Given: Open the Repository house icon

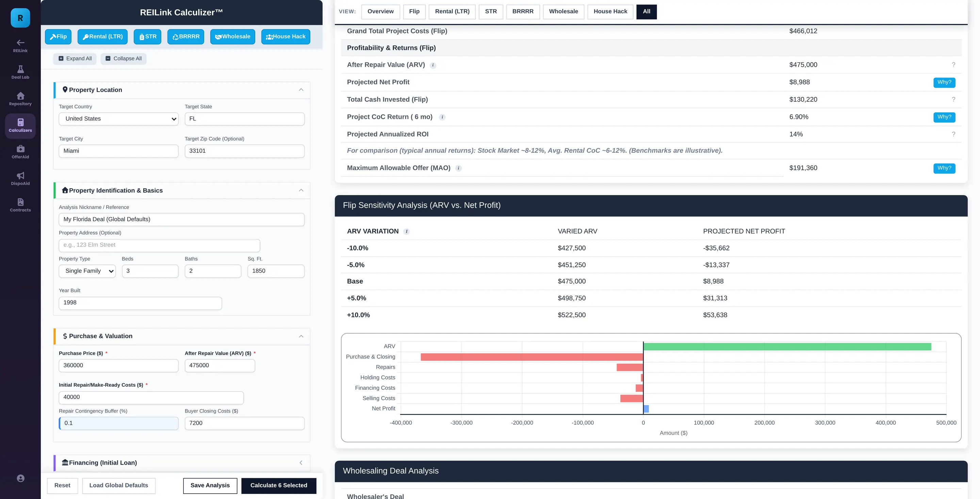Looking at the screenshot, I should (20, 96).
